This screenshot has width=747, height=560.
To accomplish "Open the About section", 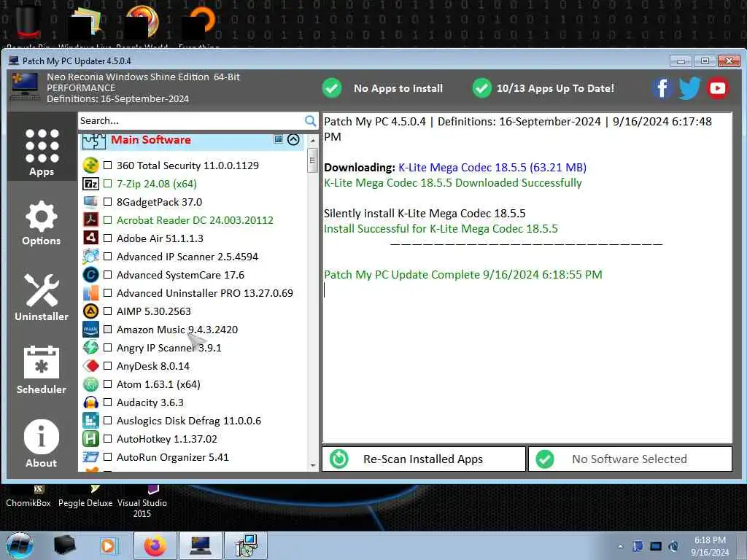I will (x=42, y=443).
